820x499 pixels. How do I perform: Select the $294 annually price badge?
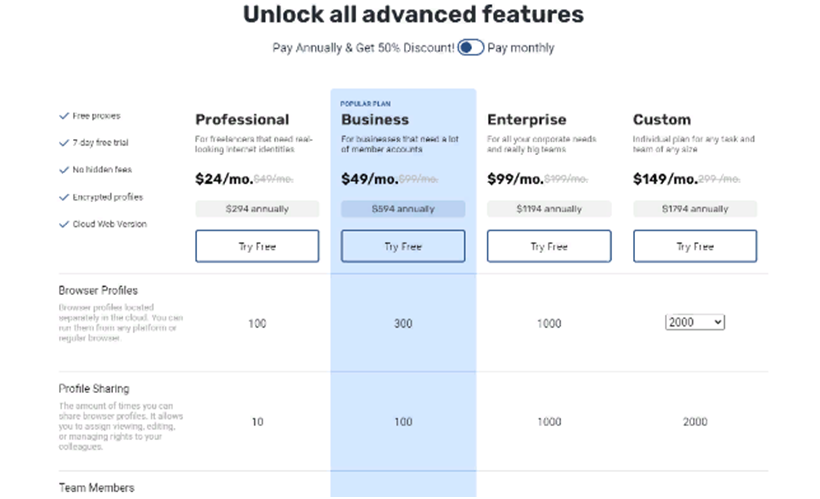(x=257, y=209)
